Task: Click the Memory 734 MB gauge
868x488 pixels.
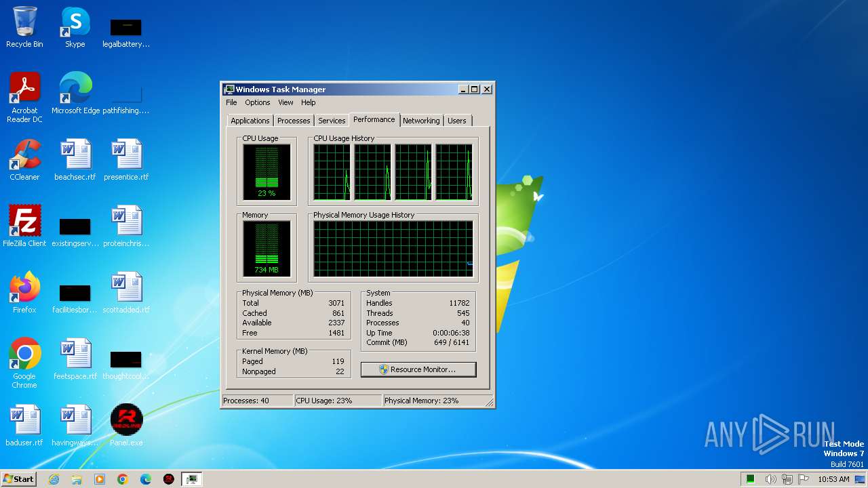Action: [x=267, y=249]
